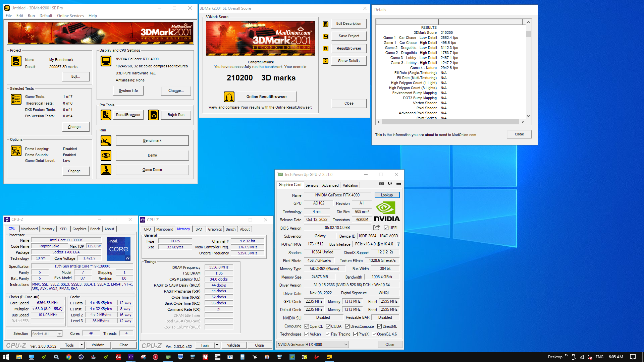Toggle the Vulkan checkbox

pyautogui.click(x=307, y=334)
